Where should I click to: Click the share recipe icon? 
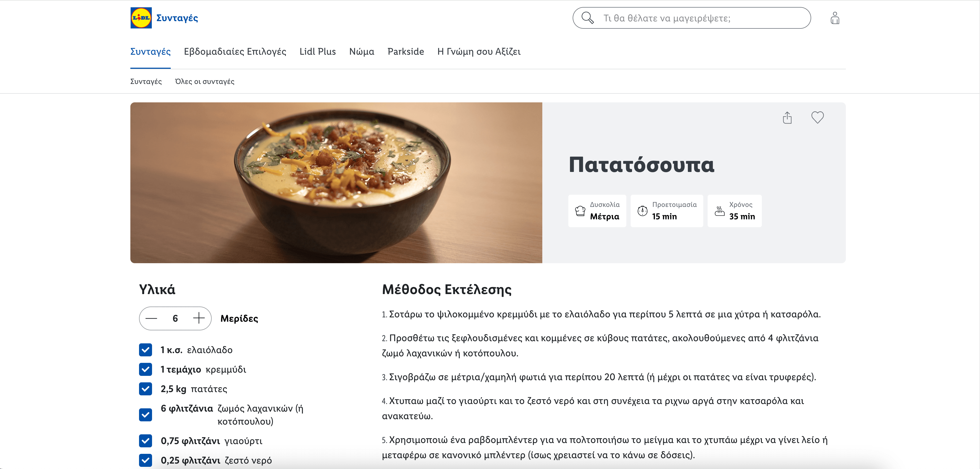(x=787, y=118)
